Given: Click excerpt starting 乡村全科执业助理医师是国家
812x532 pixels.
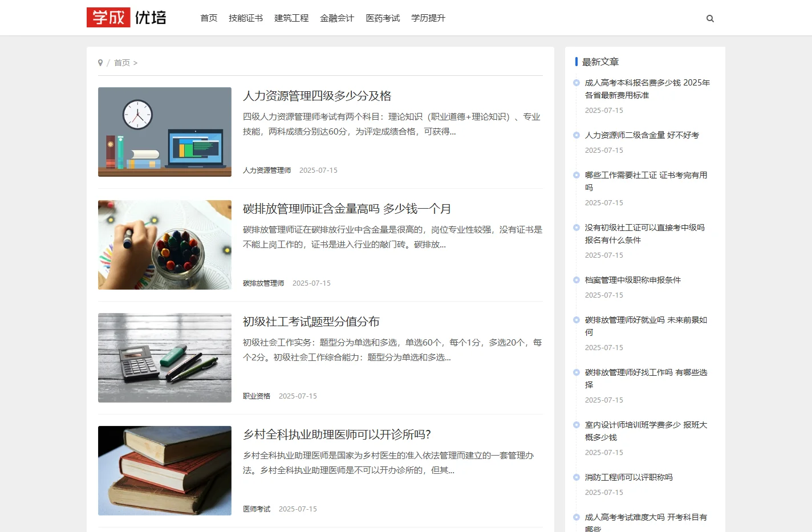Looking at the screenshot, I should click(x=389, y=463).
